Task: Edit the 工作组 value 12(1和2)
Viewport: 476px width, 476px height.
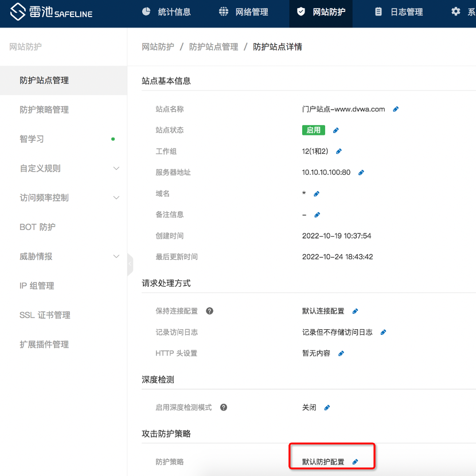Action: click(x=339, y=151)
